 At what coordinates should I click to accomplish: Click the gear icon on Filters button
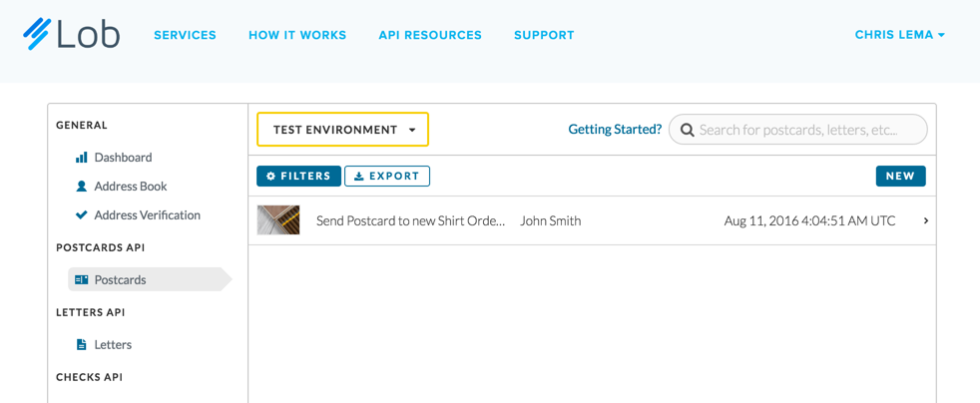pyautogui.click(x=270, y=177)
